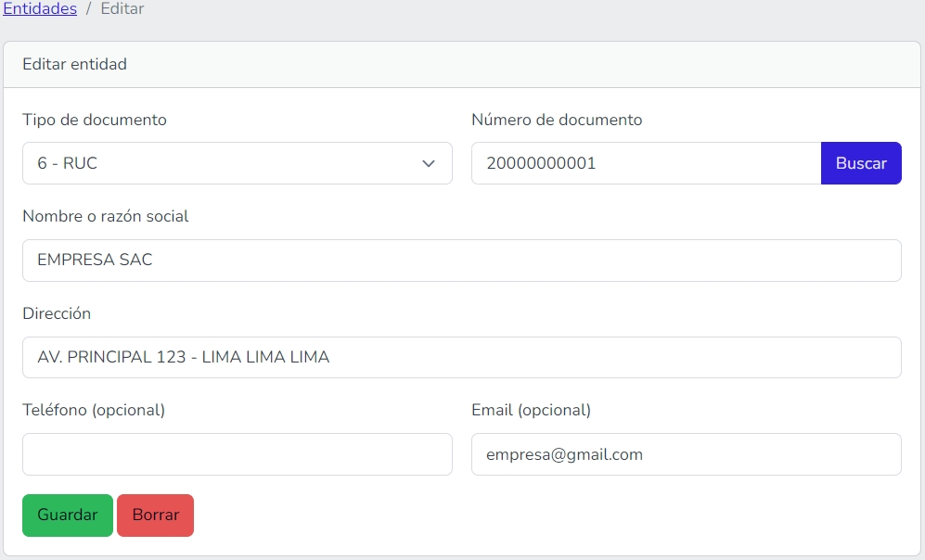Click the Editar entidad card header

75,65
